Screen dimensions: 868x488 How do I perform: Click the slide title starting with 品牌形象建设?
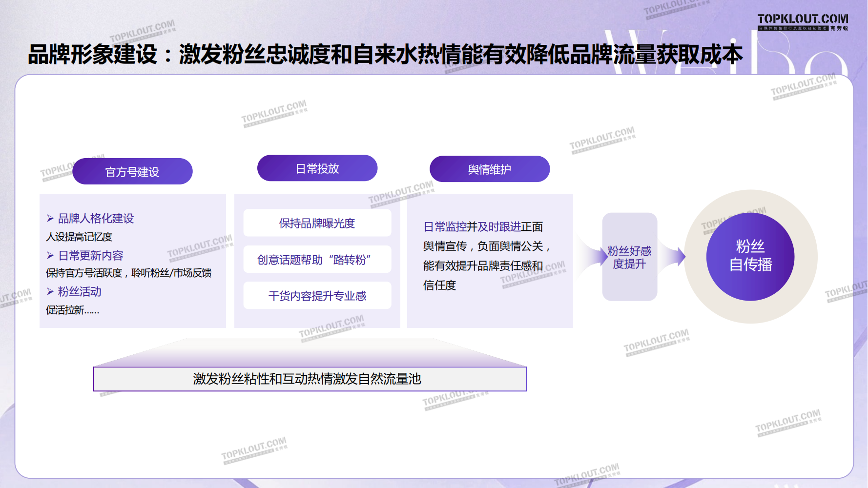point(385,54)
